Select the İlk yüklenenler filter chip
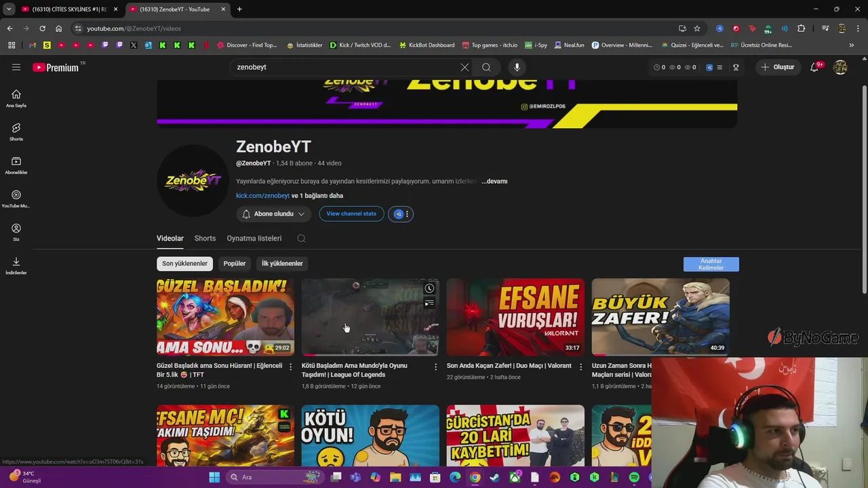 282,264
